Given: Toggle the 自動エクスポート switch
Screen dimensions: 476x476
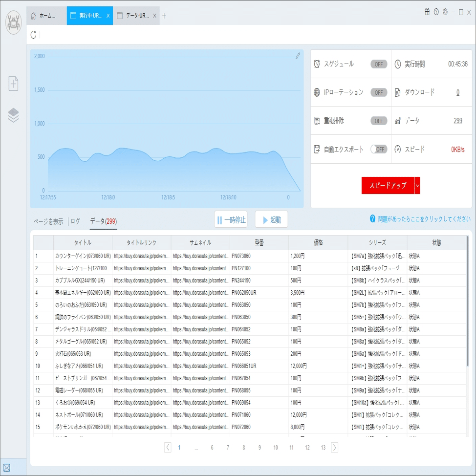Looking at the screenshot, I should click(x=379, y=149).
